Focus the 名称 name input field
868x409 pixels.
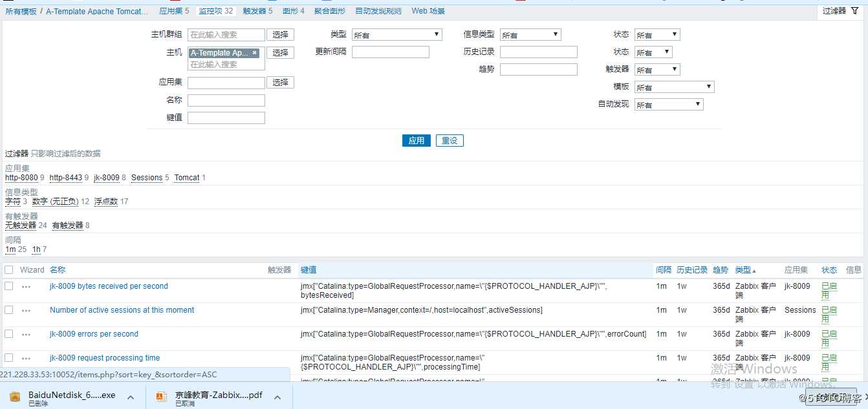pos(226,100)
